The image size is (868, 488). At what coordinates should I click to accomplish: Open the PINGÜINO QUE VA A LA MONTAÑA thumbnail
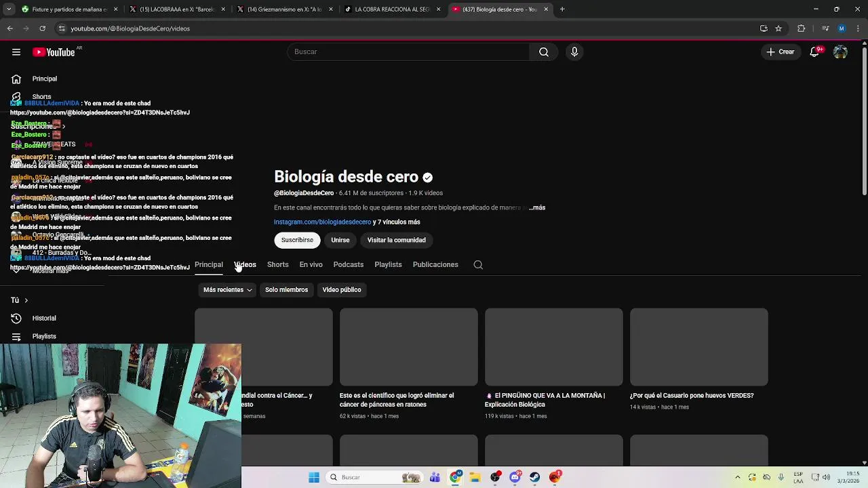[554, 347]
